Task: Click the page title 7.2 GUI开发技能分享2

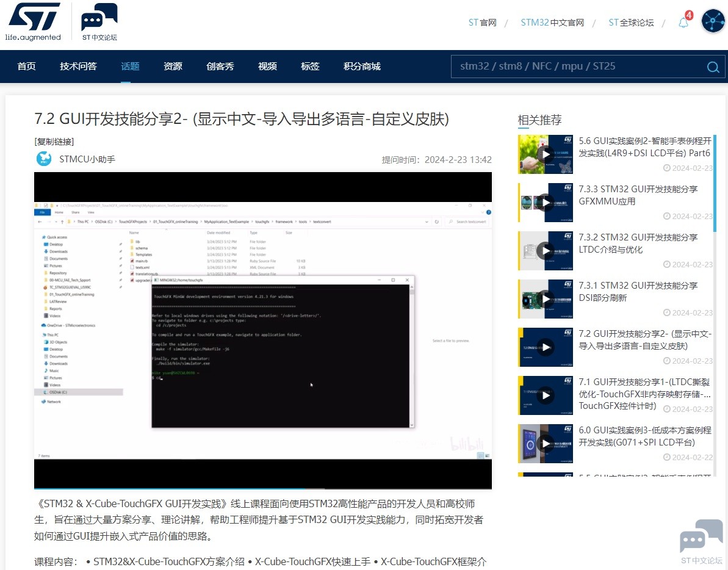Action: (x=242, y=119)
